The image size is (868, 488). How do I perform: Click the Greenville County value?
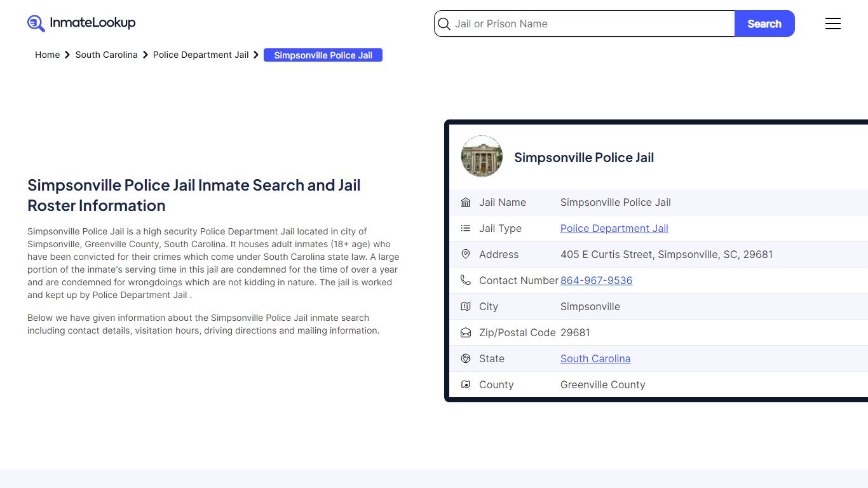coord(602,384)
